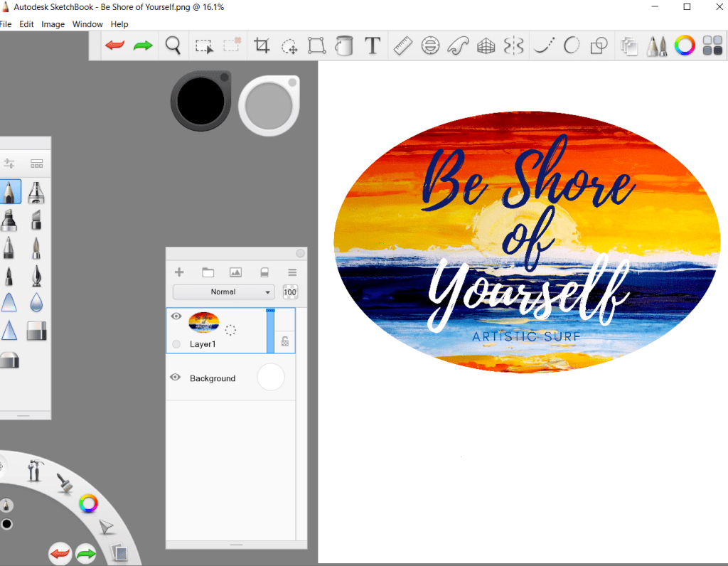The width and height of the screenshot is (728, 566).
Task: Select the Layer1 thumbnail
Action: 204,323
